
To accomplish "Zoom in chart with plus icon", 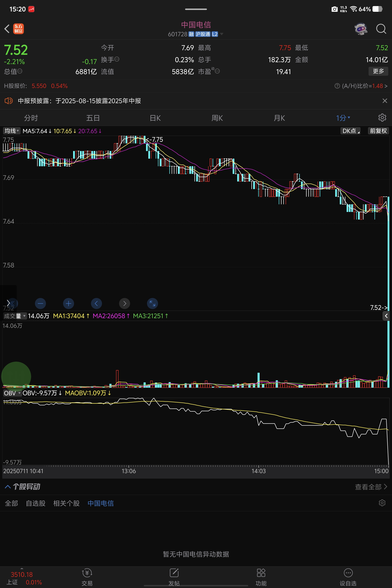I will point(69,303).
